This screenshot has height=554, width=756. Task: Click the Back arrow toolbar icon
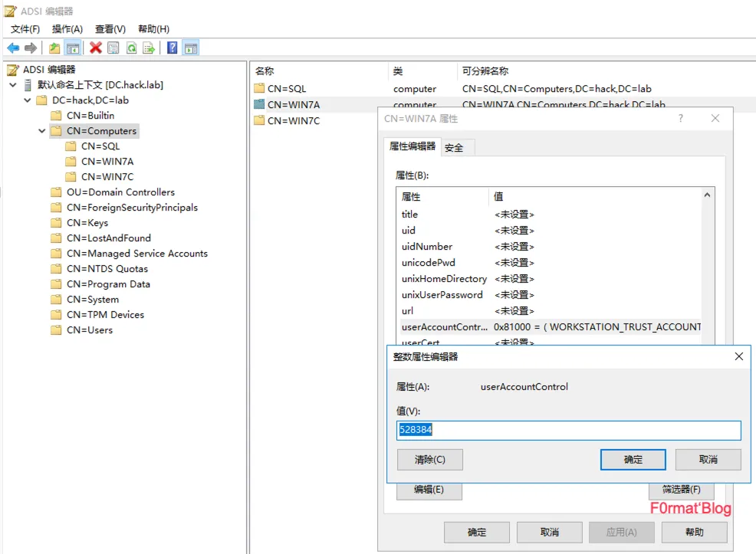[x=13, y=48]
